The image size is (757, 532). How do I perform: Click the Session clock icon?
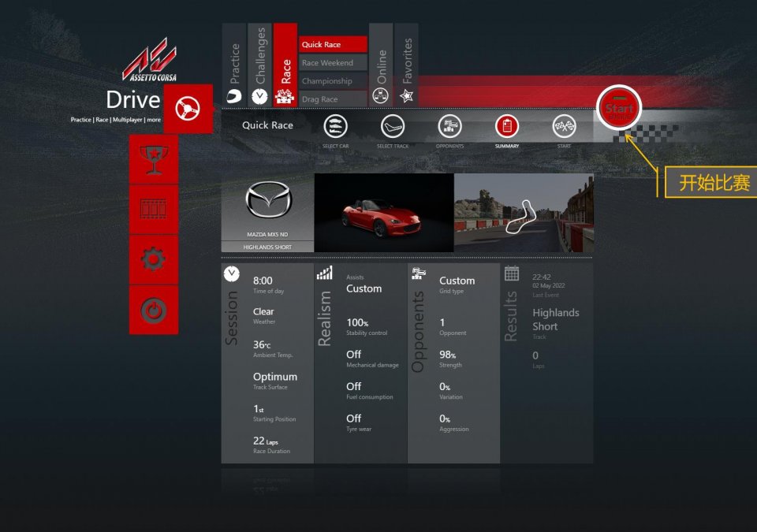(x=232, y=273)
